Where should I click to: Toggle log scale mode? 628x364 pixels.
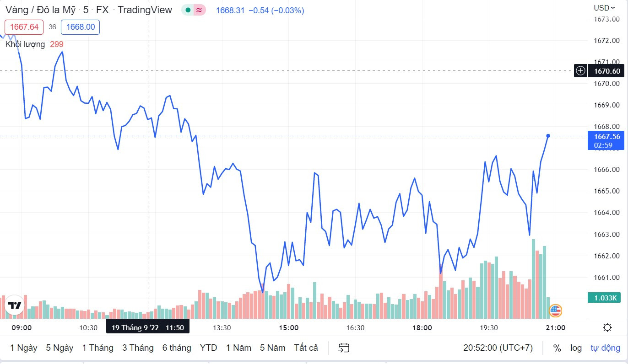pos(576,348)
